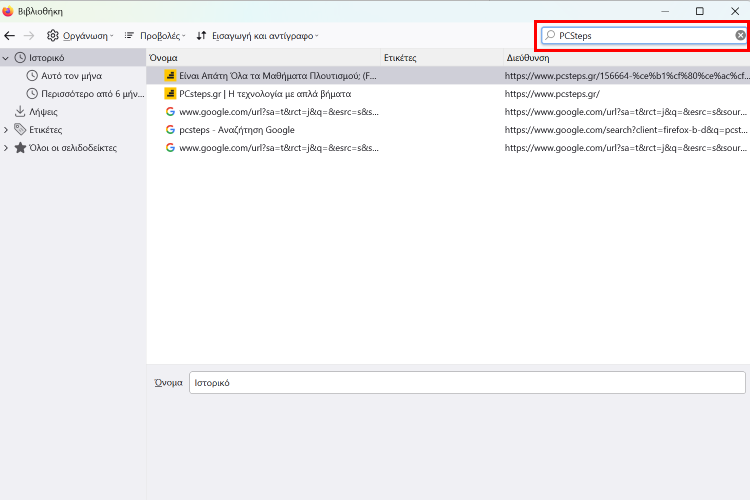
Task: Select Αυτό τον μήνα history item
Action: (x=71, y=76)
